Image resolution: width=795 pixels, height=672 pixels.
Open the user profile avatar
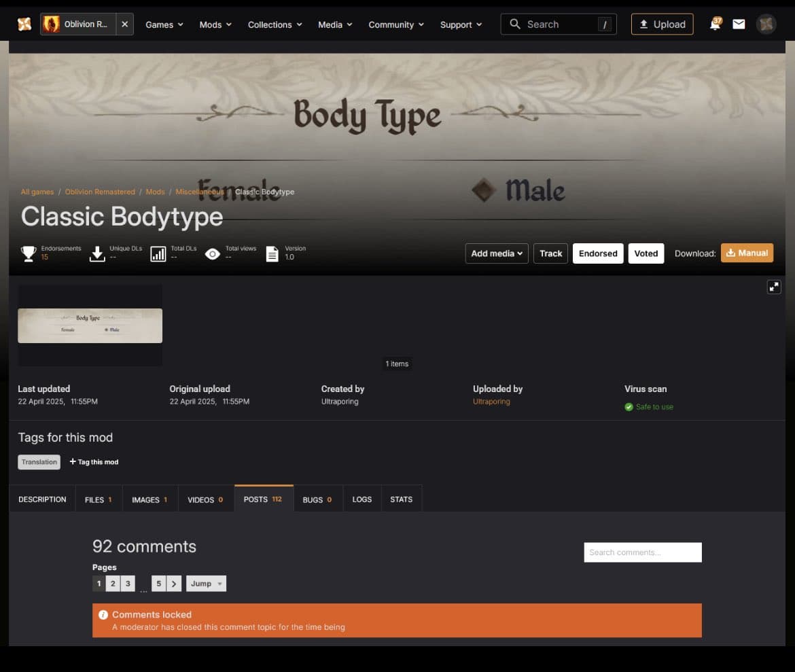pyautogui.click(x=766, y=24)
